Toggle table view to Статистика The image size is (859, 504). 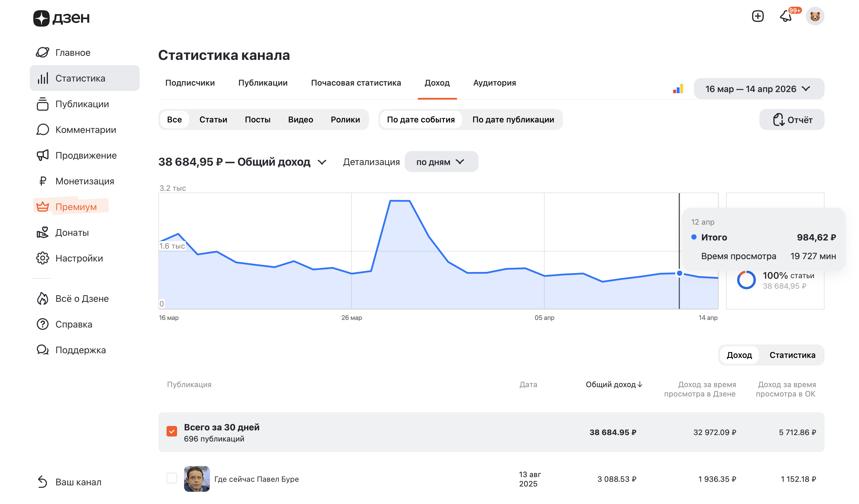click(x=792, y=355)
